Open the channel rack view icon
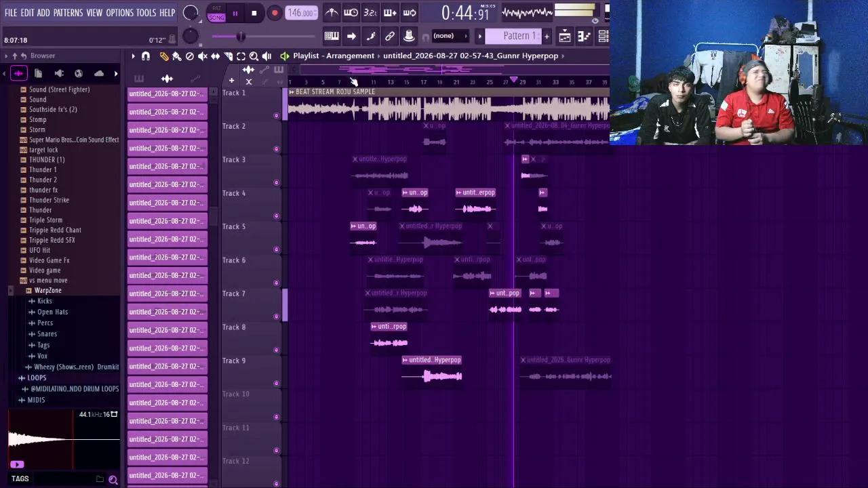Viewport: 868px width, 488px height. pyautogui.click(x=603, y=36)
